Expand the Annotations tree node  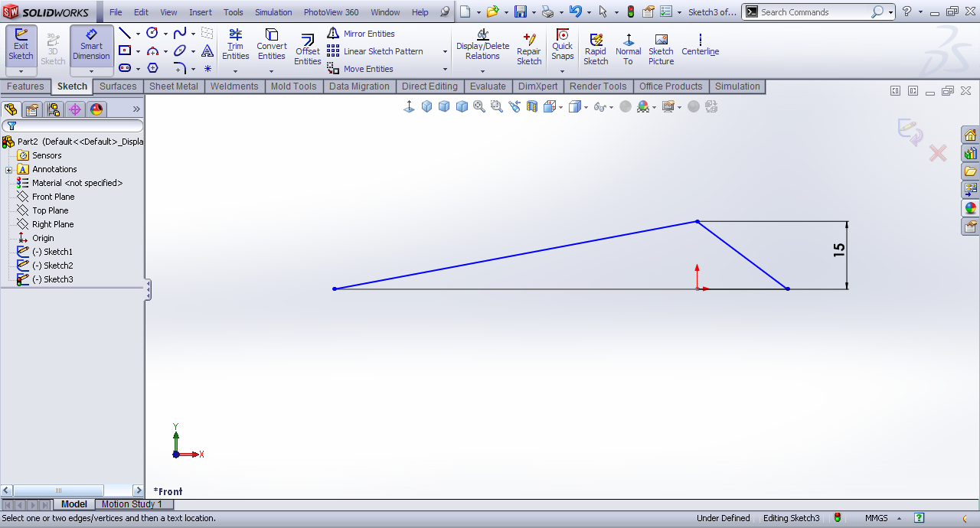(x=8, y=170)
